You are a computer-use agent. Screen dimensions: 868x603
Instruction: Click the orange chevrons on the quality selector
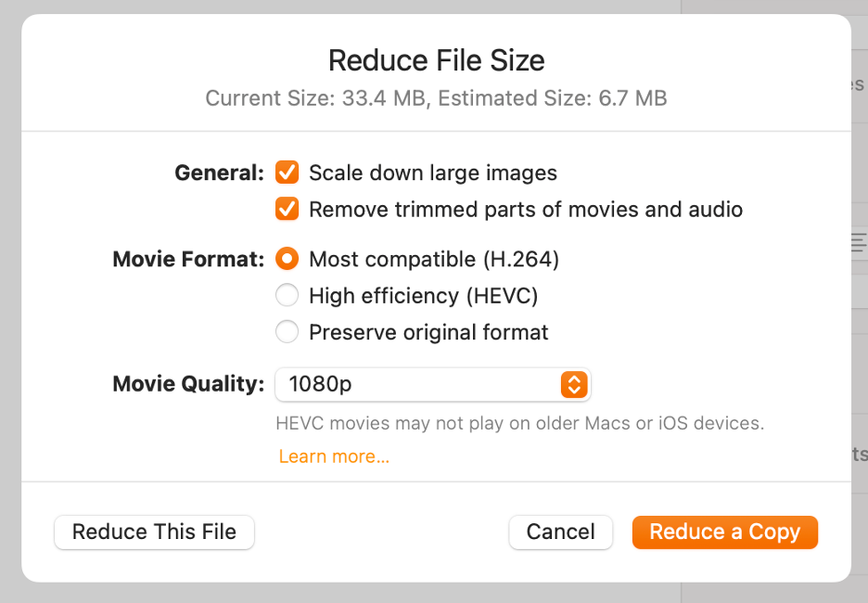tap(574, 384)
